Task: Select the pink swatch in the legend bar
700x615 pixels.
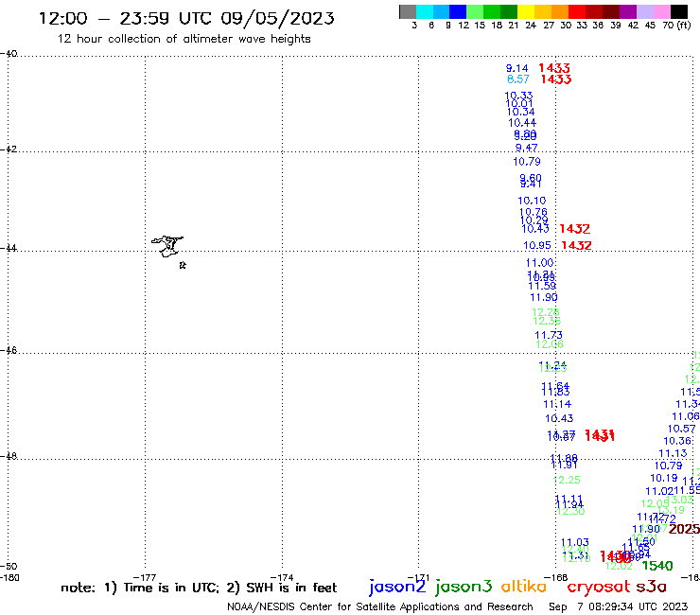Action: point(661,11)
